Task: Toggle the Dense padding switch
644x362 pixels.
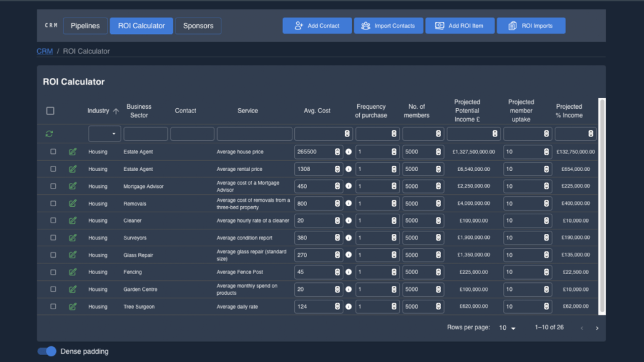Action: point(47,351)
